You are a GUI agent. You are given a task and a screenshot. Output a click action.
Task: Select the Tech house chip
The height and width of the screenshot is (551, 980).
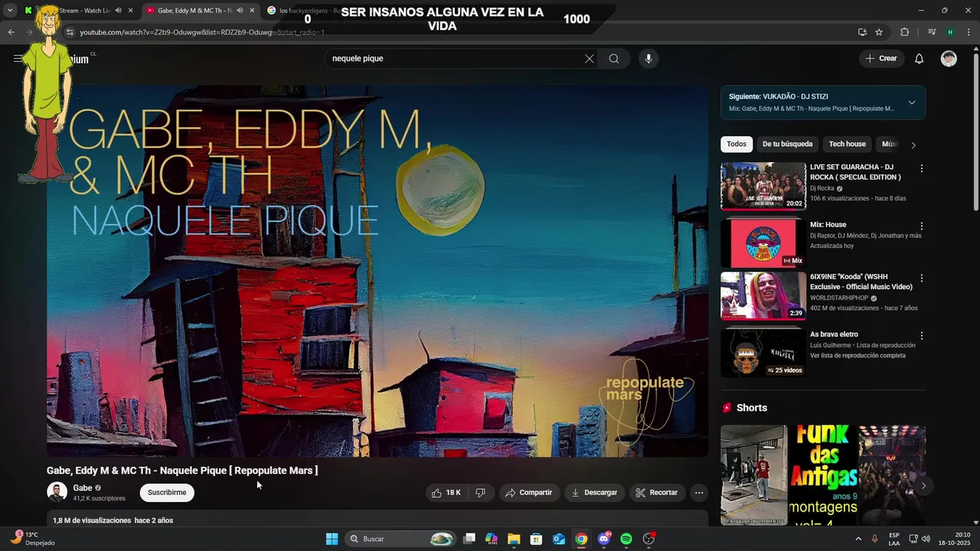tap(847, 144)
